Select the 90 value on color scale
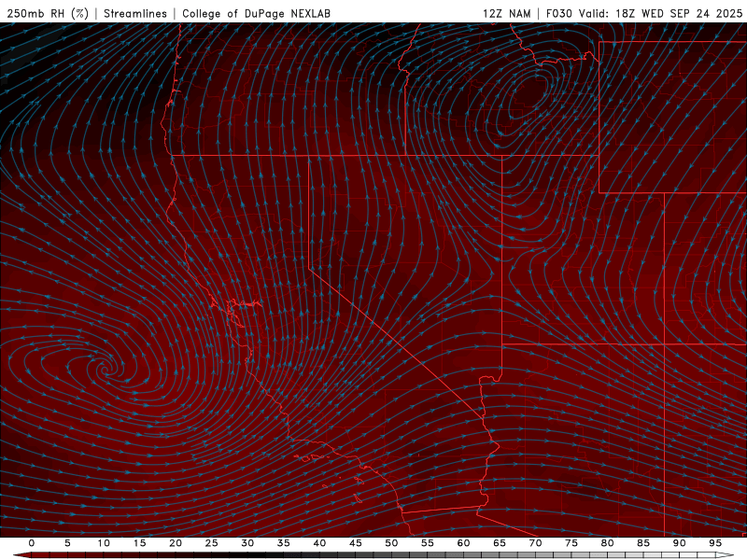Image resolution: width=747 pixels, height=560 pixels. (679, 543)
